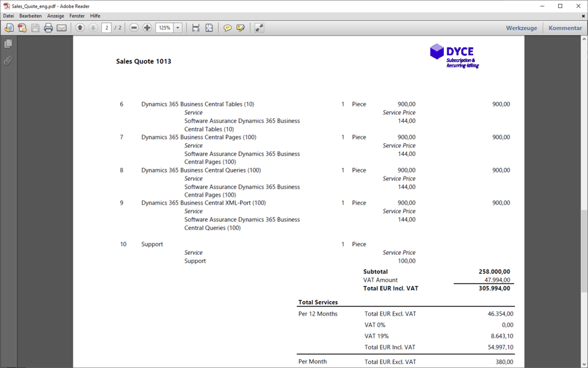Click the 125% zoom value field

(x=164, y=28)
